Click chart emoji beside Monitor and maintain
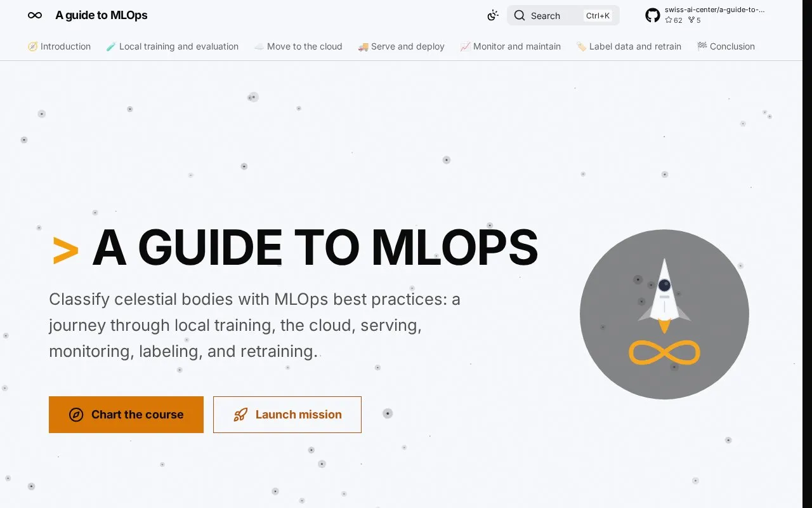Screen dimensions: 812x508 [465, 46]
